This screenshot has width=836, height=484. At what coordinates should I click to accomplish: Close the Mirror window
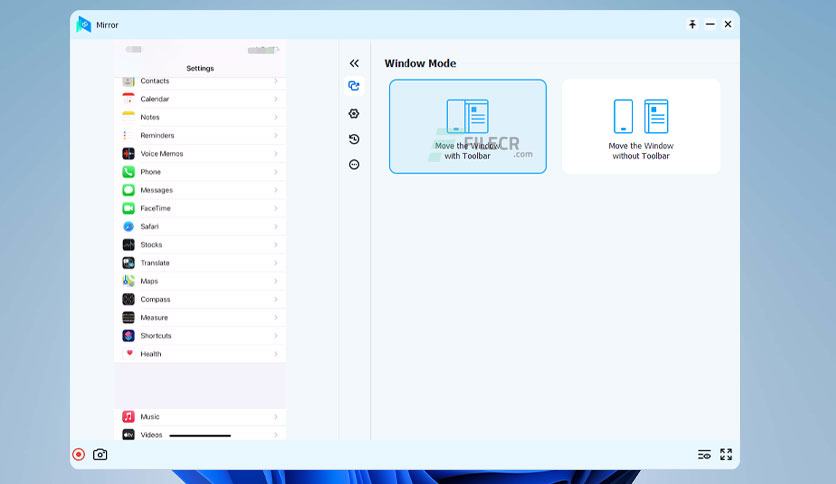point(728,24)
